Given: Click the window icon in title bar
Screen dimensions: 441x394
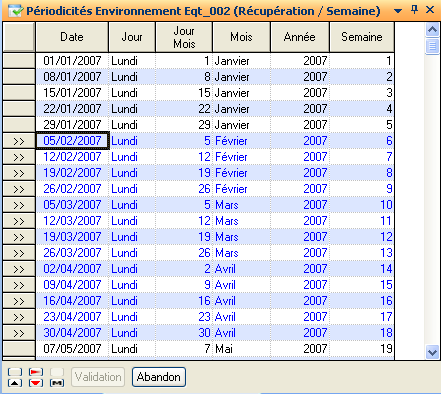Looking at the screenshot, I should [15, 11].
